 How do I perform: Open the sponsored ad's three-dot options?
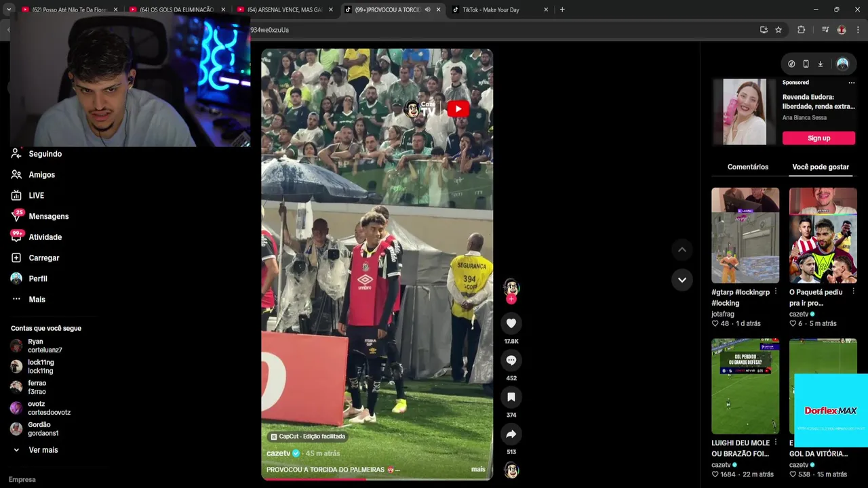(852, 83)
